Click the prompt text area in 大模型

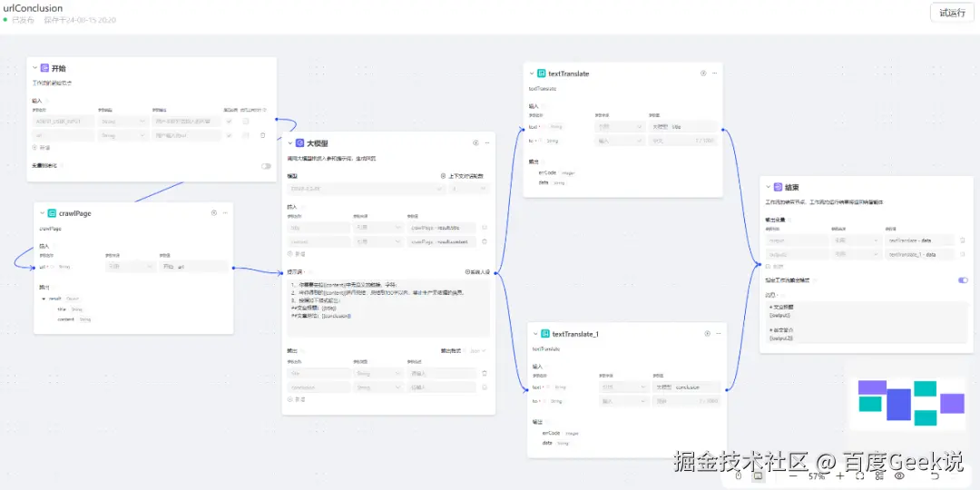[388, 308]
